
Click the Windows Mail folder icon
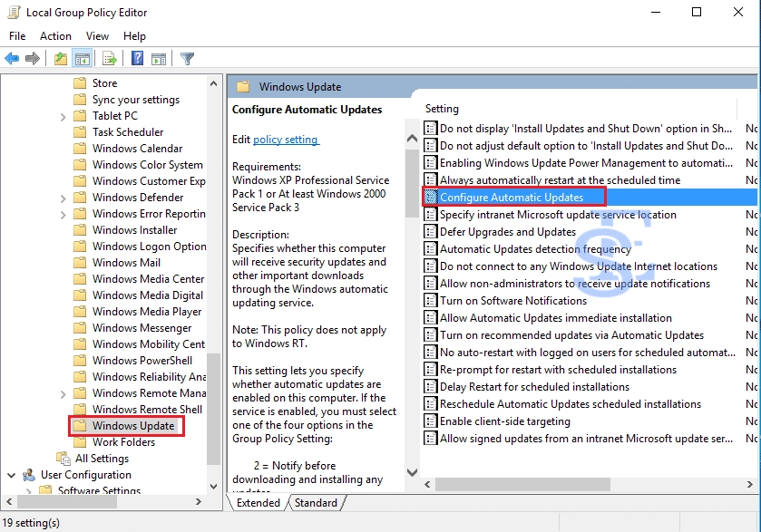[x=80, y=263]
